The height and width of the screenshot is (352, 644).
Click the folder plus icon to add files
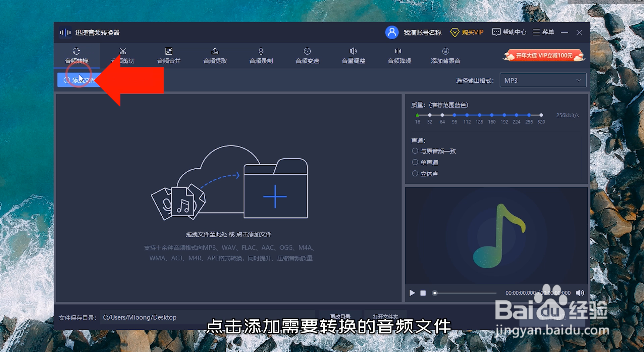point(275,189)
